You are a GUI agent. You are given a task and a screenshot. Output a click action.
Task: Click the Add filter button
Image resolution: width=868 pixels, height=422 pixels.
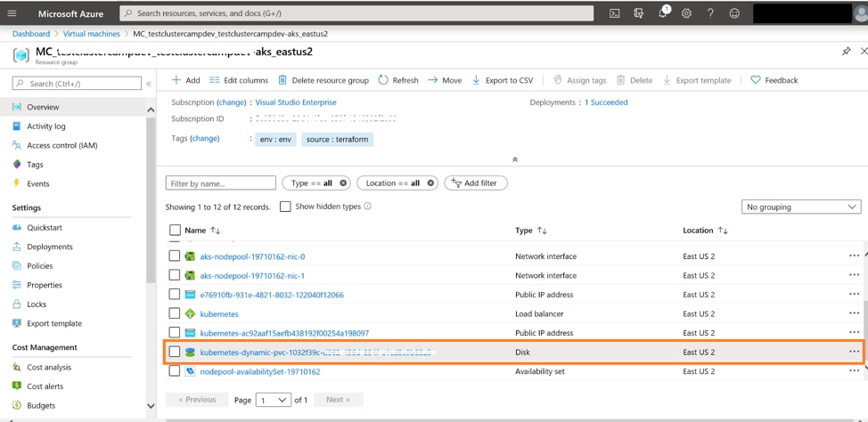[476, 183]
